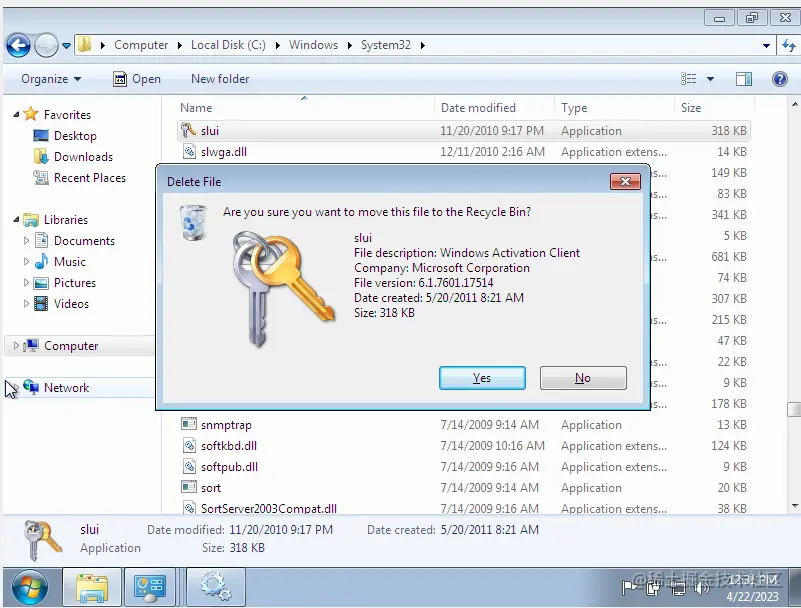The width and height of the screenshot is (801, 608).
Task: Select softkbd.dll file
Action: 229,446
